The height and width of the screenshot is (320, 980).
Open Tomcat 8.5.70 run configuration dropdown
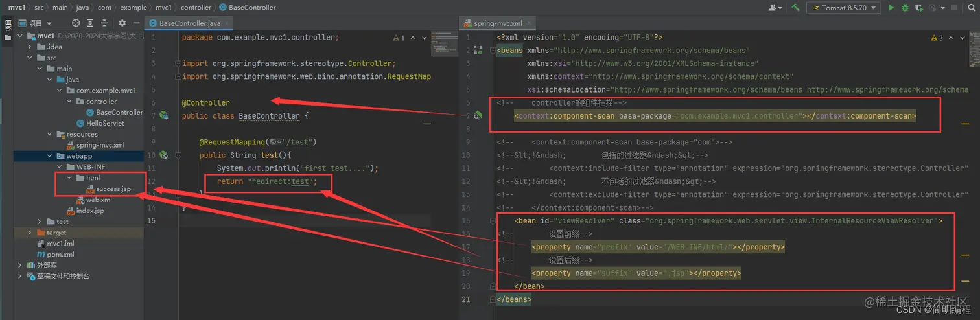tap(843, 8)
